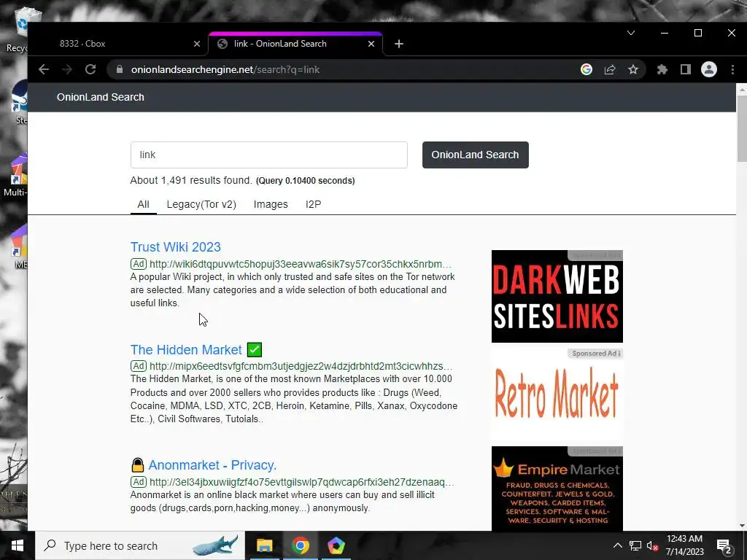Click the Ad badge under Trust Wiki
Image resolution: width=747 pixels, height=560 pixels.
tap(139, 264)
